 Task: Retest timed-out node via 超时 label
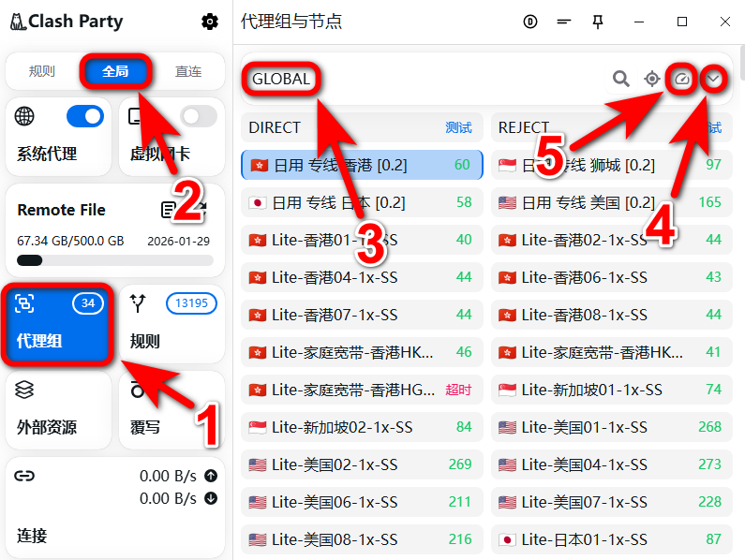458,390
